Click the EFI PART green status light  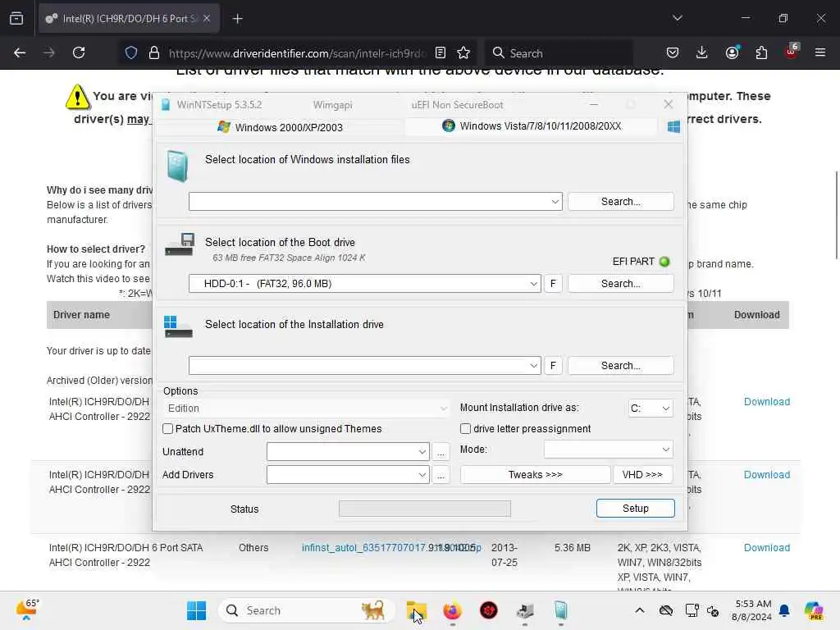(664, 262)
